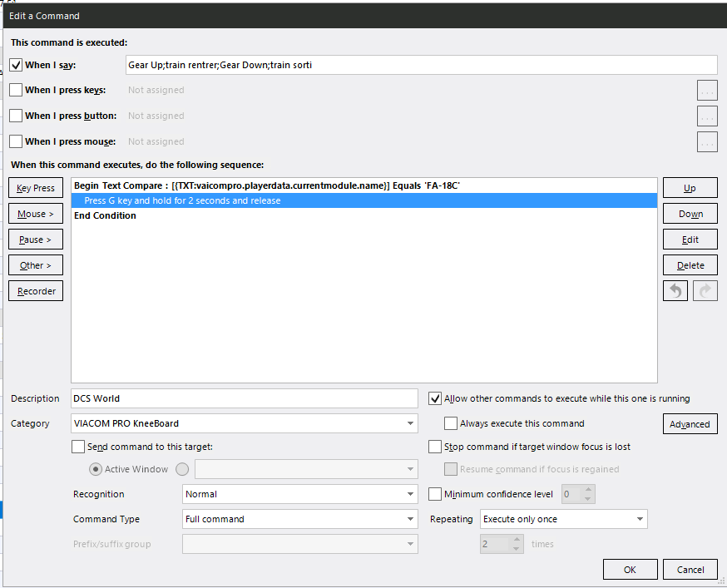Decrease minimum confidence level stepper
Image resolution: width=727 pixels, height=588 pixels.
click(588, 499)
